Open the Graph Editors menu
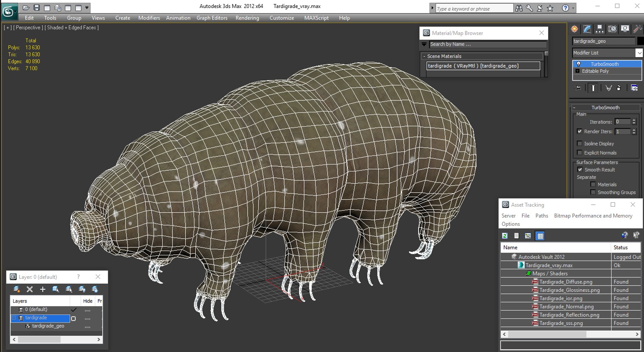Image resolution: width=644 pixels, height=352 pixels. (212, 18)
